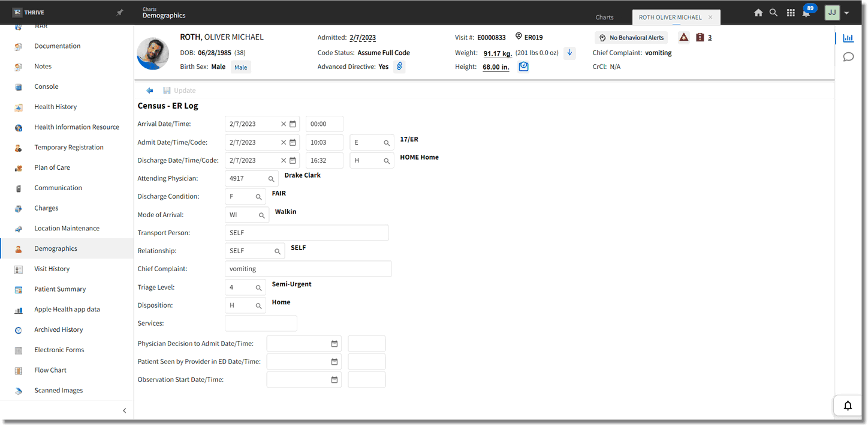Viewport: 868px width, 426px height.
Task: Open notifications bell with 89 badge
Action: (807, 12)
